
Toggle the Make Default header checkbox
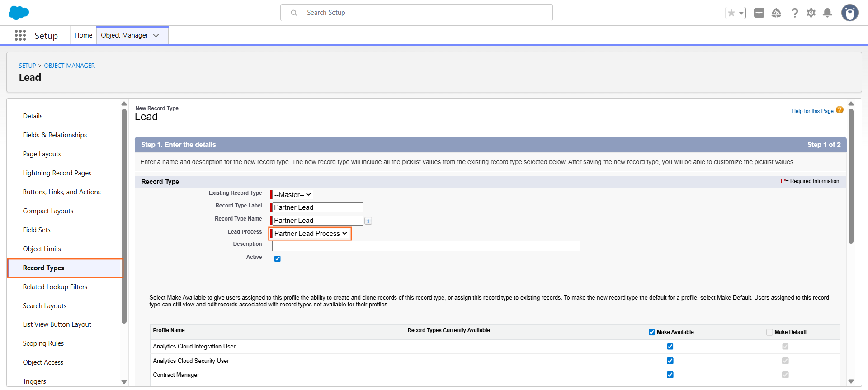[x=769, y=332]
